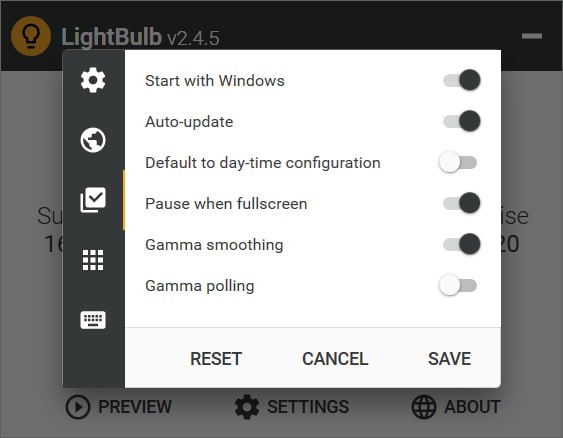This screenshot has height=438, width=563.
Task: Click the ABOUT link text
Action: pyautogui.click(x=472, y=407)
